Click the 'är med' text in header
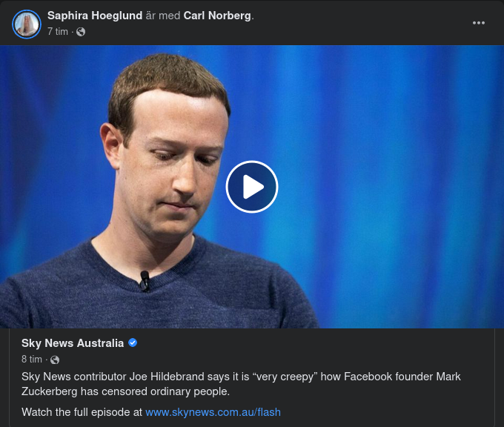 (x=163, y=16)
